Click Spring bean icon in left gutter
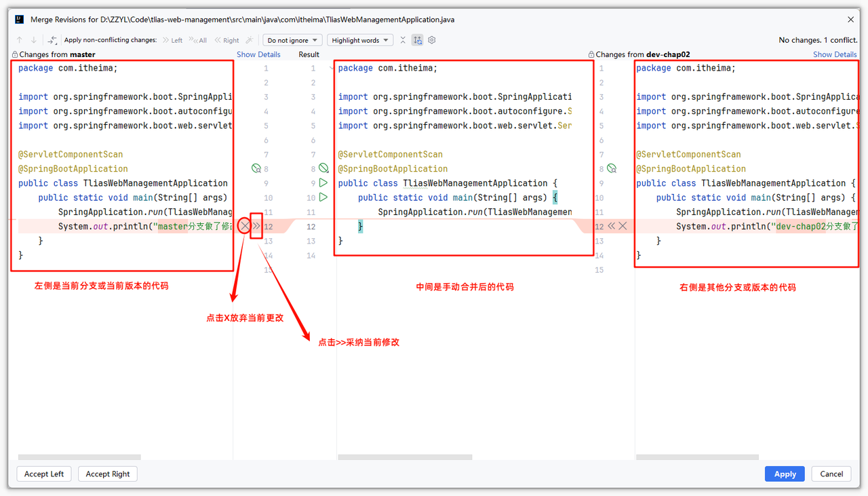The width and height of the screenshot is (868, 496). 256,168
